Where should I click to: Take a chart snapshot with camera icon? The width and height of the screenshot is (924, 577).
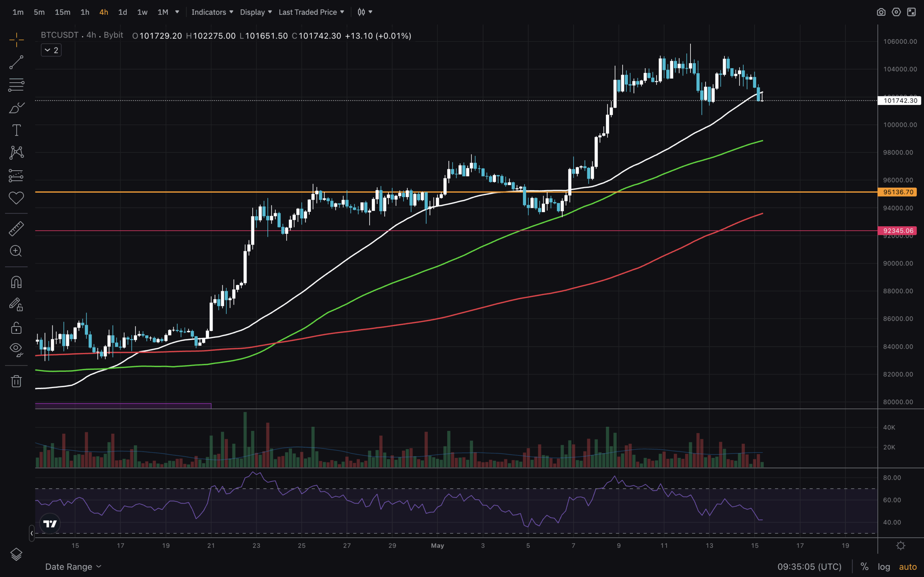[x=881, y=12]
